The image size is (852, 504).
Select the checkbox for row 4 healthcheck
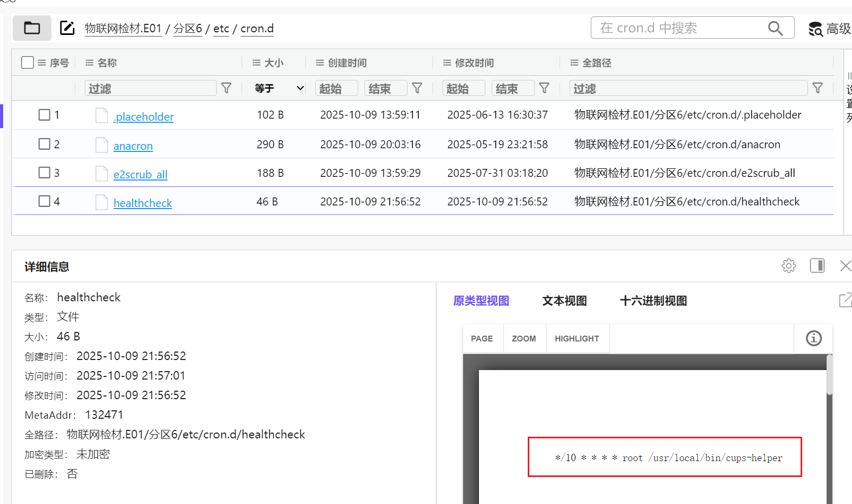45,201
